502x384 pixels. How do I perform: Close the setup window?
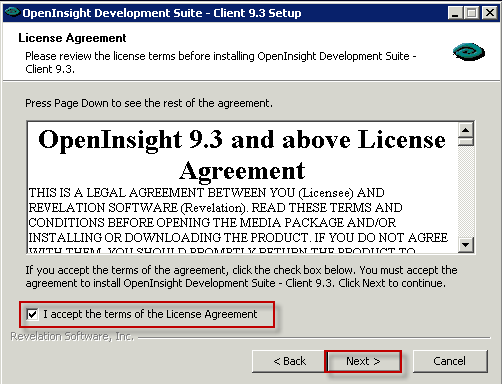490,13
